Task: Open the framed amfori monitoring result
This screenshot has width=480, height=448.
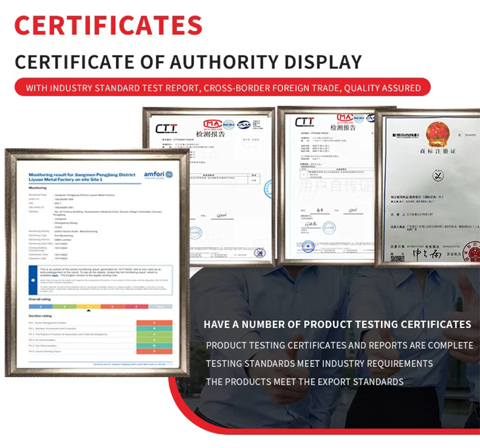Action: (97, 263)
